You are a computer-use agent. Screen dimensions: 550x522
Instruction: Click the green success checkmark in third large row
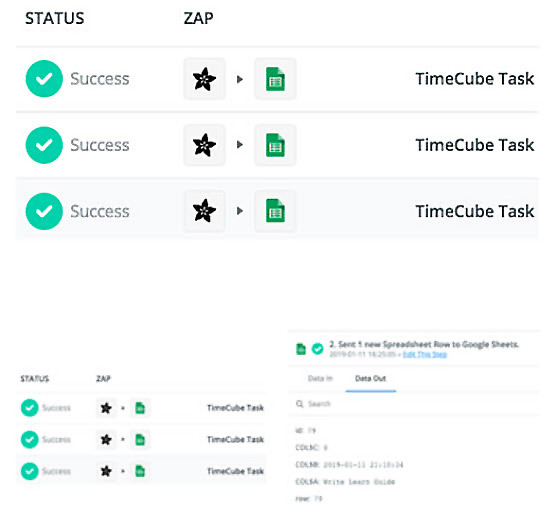(x=44, y=211)
